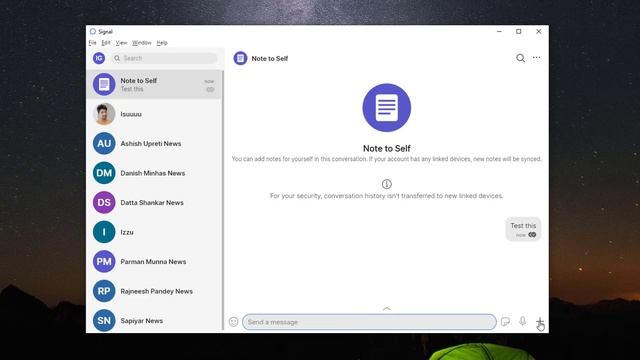The width and height of the screenshot is (640, 360).
Task: Open the Edit menu
Action: 106,42
